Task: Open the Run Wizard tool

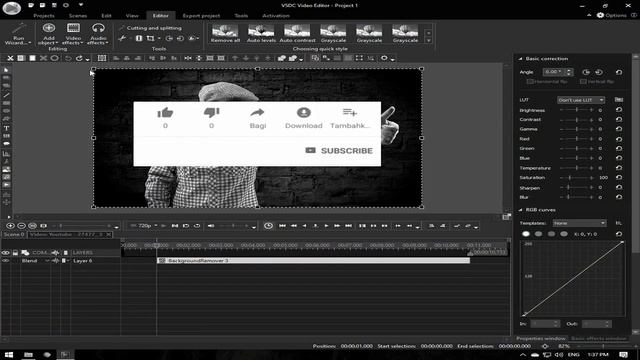Action: click(18, 33)
